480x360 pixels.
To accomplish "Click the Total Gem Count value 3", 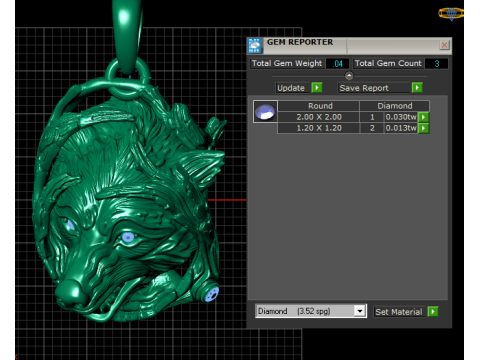I will coord(437,63).
